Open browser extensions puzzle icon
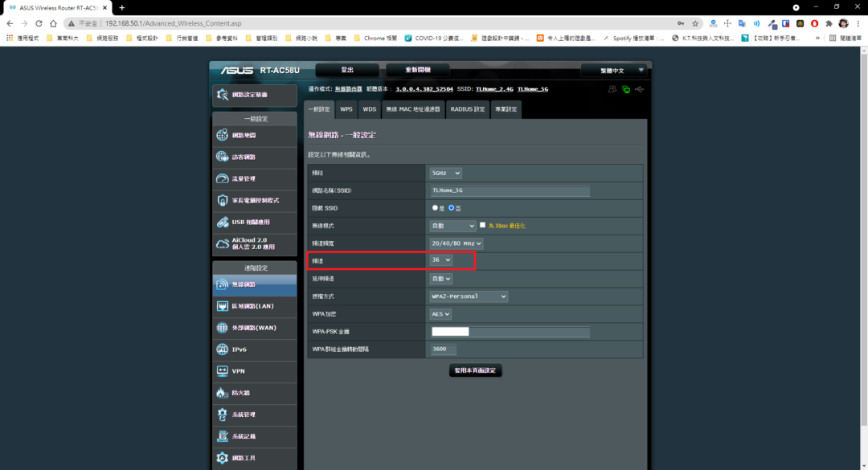 tap(829, 23)
